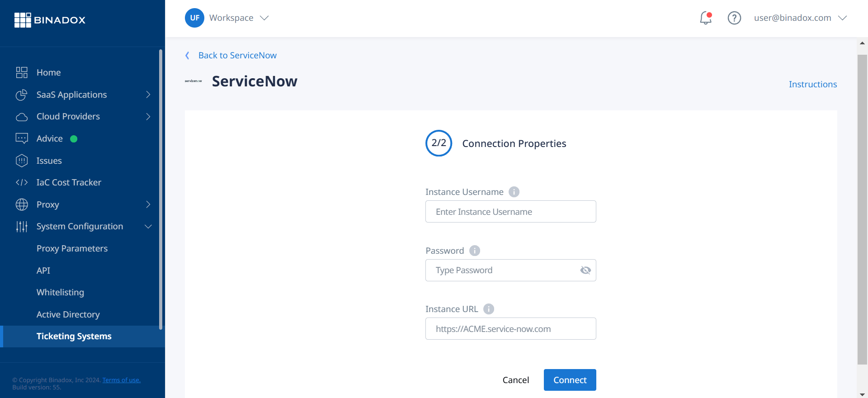868x398 pixels.
Task: Click the Connect button
Action: (x=570, y=380)
